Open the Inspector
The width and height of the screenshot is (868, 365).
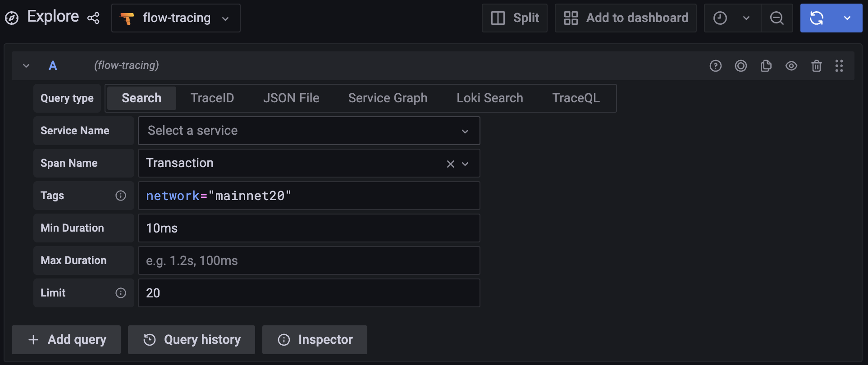315,340
